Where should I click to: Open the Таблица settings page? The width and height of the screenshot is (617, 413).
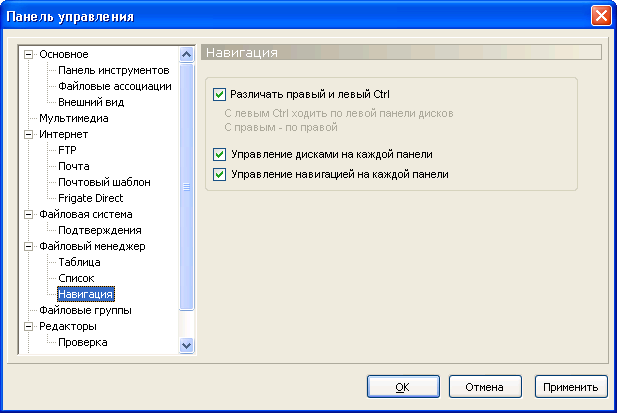(79, 262)
